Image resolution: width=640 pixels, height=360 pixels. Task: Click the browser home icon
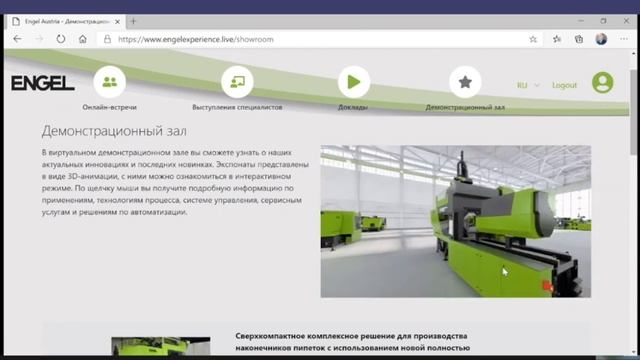[x=83, y=39]
